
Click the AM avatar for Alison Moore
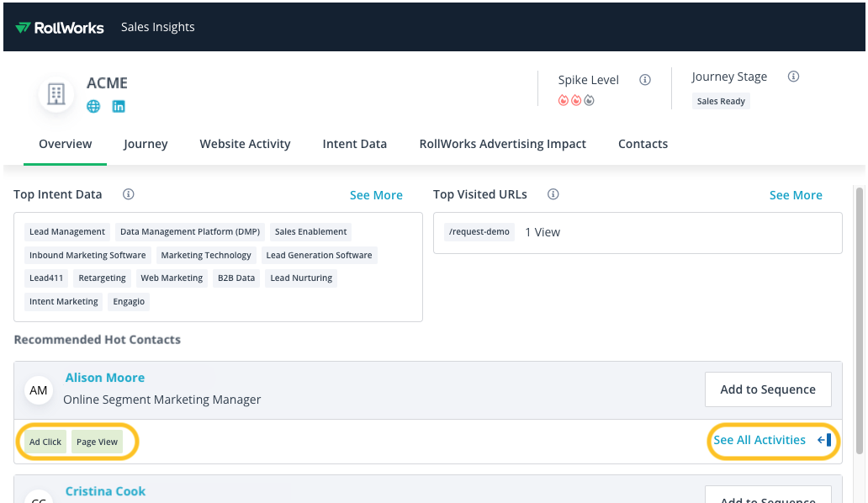click(x=39, y=390)
